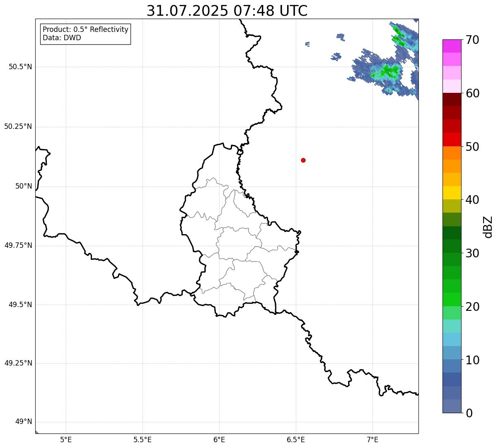Click the 49.5°N latitude label

tap(20, 305)
